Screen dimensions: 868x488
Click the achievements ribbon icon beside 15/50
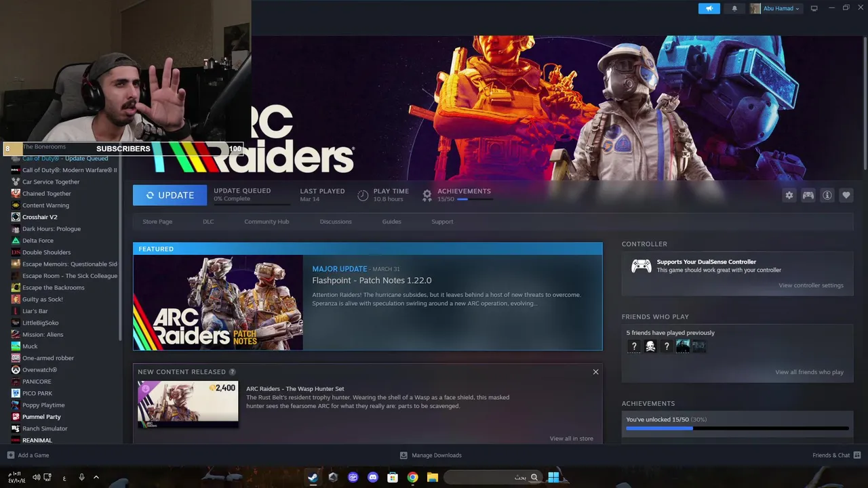pyautogui.click(x=427, y=195)
